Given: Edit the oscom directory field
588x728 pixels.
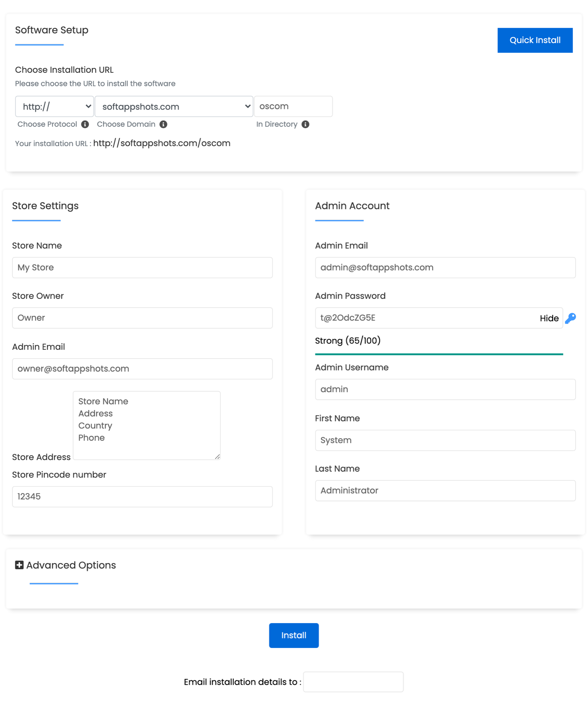Looking at the screenshot, I should click(x=293, y=106).
